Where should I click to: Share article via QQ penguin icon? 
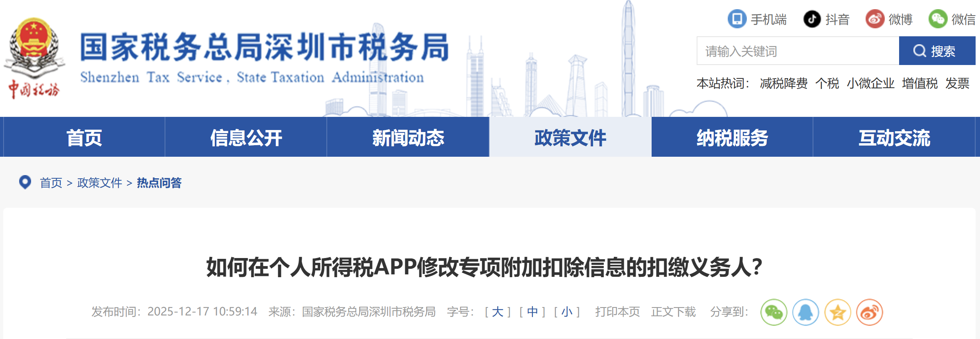pyautogui.click(x=805, y=312)
